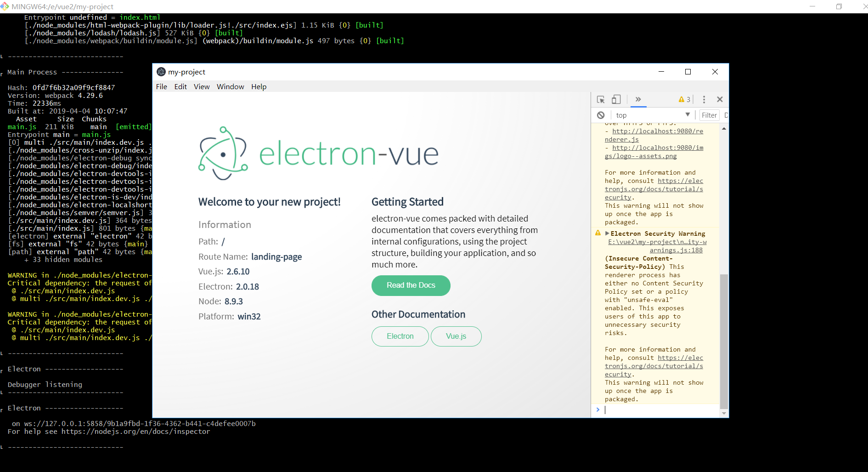This screenshot has height=472, width=868.
Task: Click the yellow triangle beside Electron Security Warning
Action: point(597,233)
